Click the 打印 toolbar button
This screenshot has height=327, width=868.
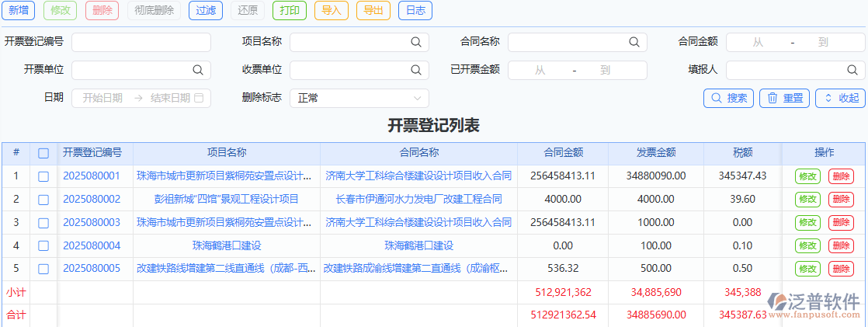[290, 11]
